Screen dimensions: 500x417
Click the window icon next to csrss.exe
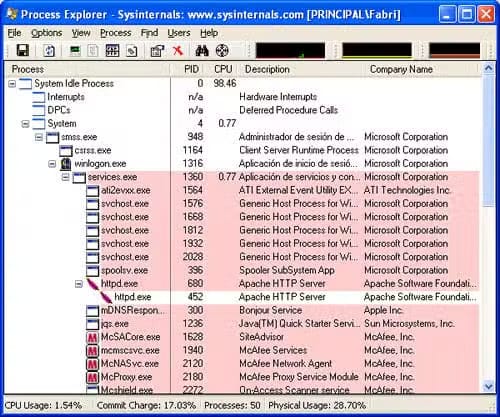[x=66, y=151]
